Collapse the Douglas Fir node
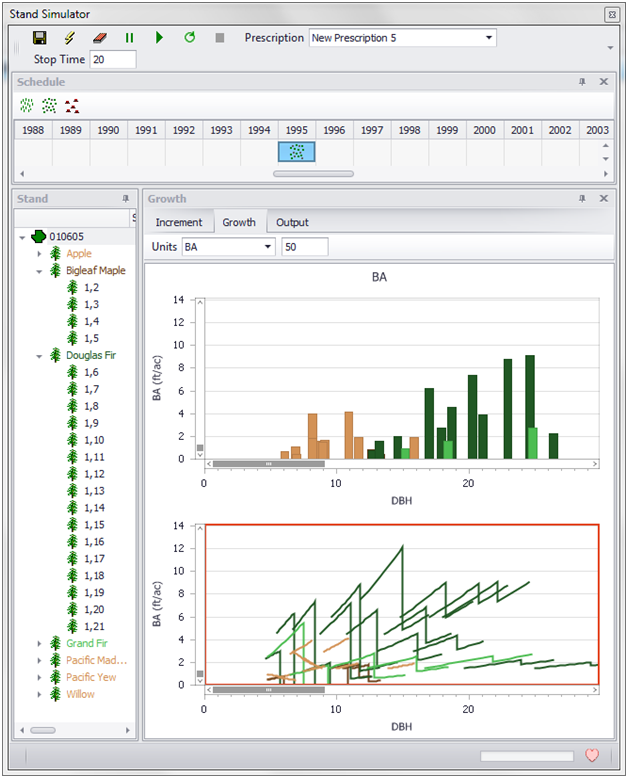This screenshot has height=778, width=628. coord(39,356)
